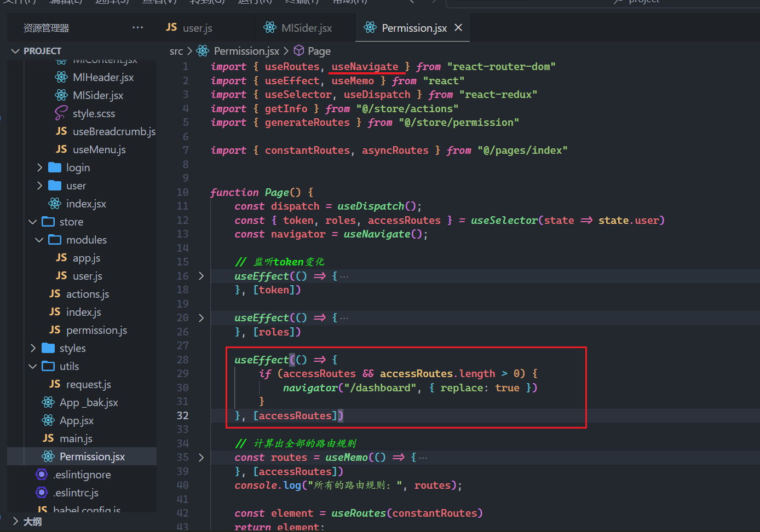Viewport: 760px width, 532px height.
Task: Open index.jsx in the explorer
Action: (86, 204)
